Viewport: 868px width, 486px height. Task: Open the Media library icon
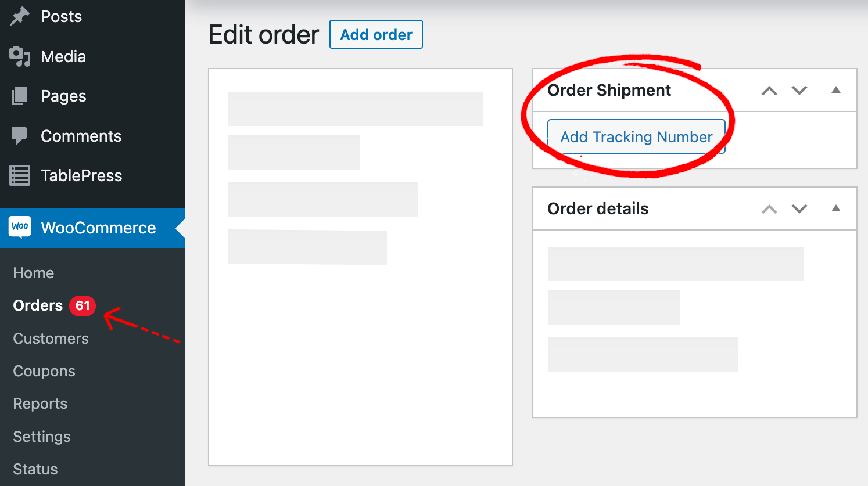[19, 56]
